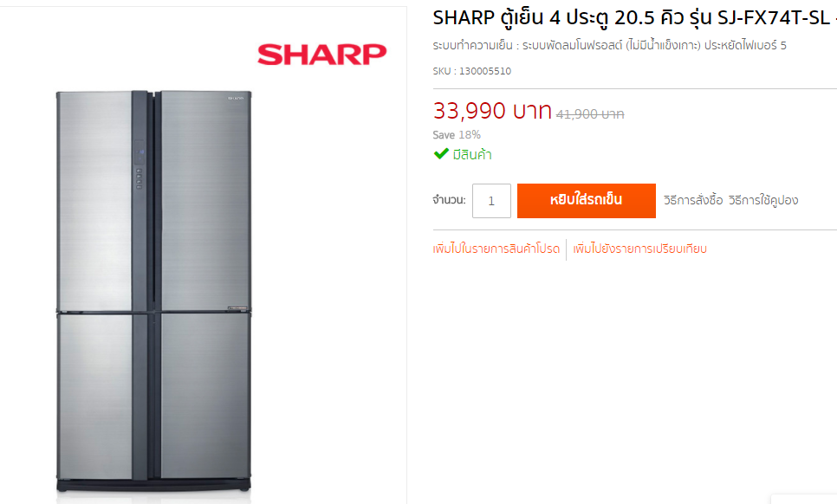The image size is (837, 504).
Task: Click the crossed-out 41,900 บาท price
Action: point(590,114)
